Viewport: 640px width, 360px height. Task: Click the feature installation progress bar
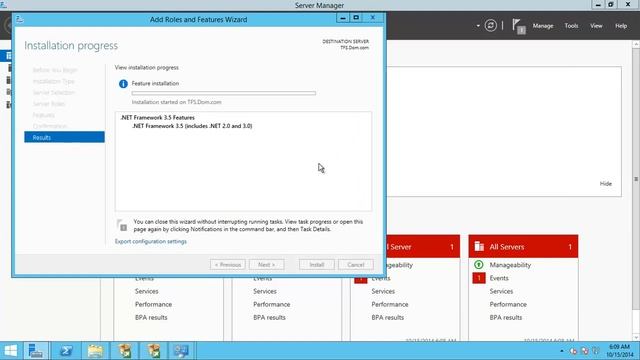pos(224,93)
